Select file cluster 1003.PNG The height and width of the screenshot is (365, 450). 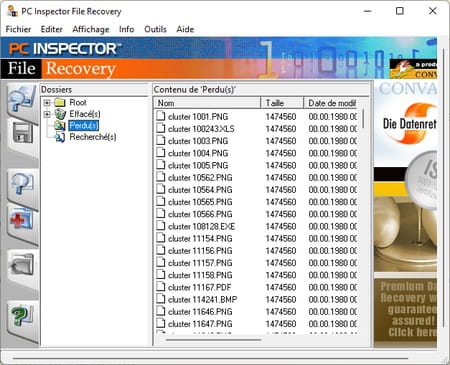(198, 141)
